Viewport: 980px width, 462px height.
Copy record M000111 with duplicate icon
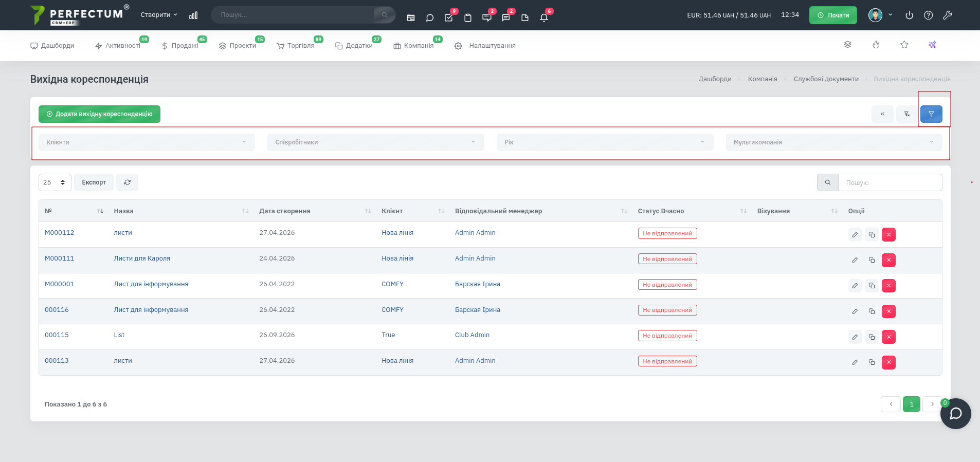(x=872, y=260)
